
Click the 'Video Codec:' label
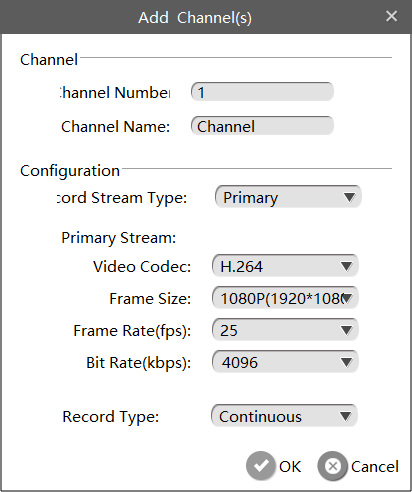pyautogui.click(x=142, y=267)
